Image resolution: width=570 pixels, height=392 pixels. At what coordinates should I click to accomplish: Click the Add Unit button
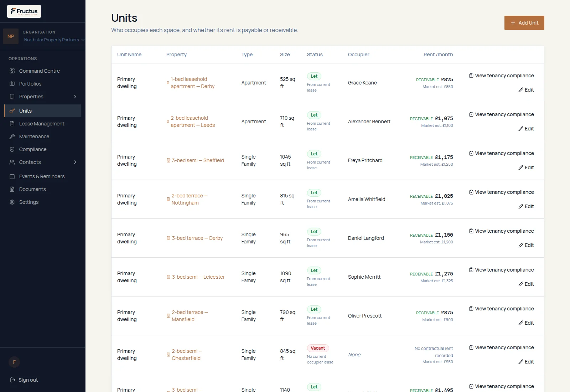point(524,23)
